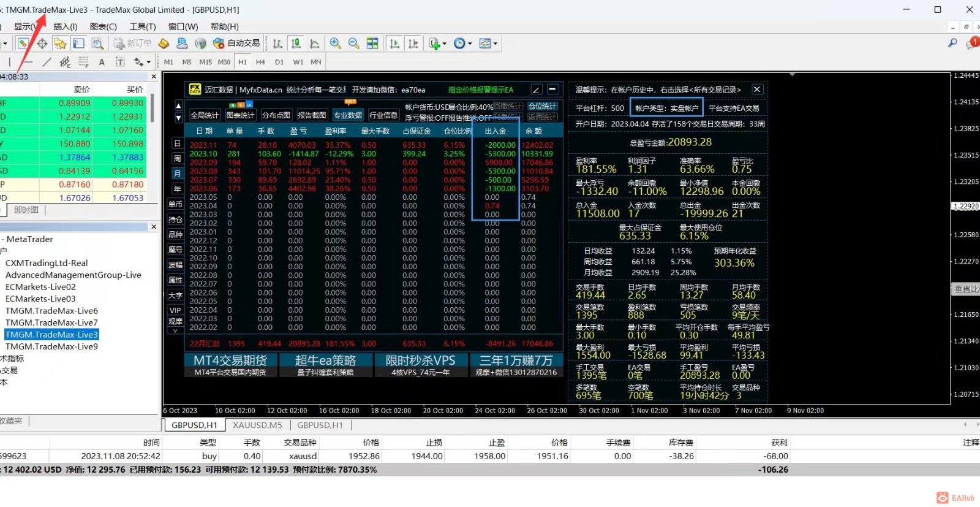Click the down arrow in stats panel
The height and width of the screenshot is (507, 980).
178,117
